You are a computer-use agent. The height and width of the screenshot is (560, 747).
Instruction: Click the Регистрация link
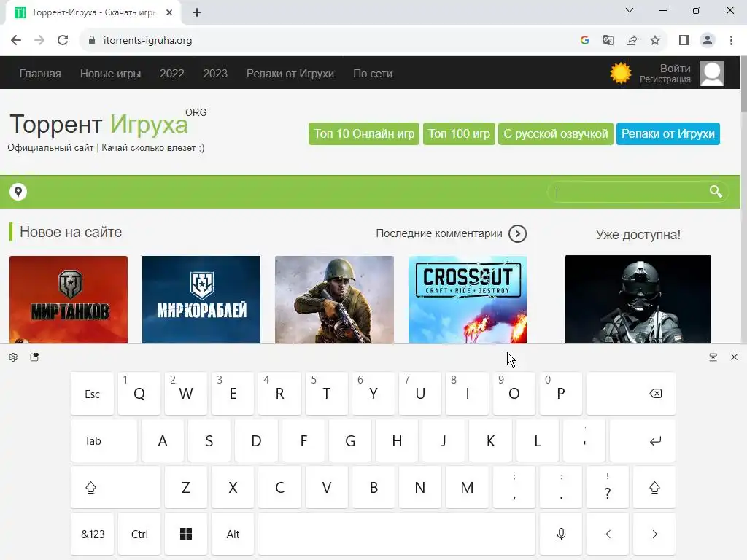(665, 79)
